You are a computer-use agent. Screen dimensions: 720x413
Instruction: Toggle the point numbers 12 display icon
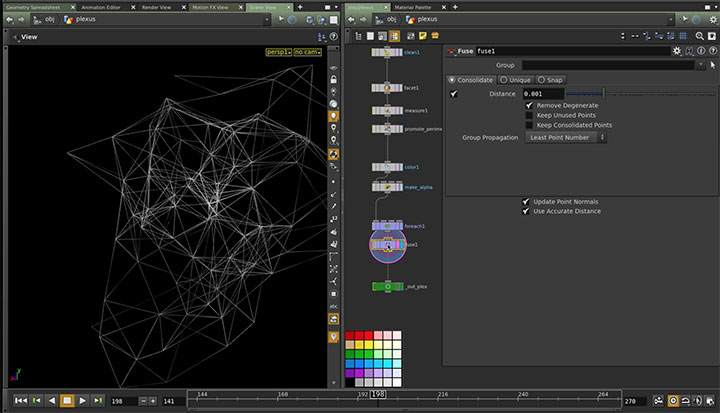(333, 219)
